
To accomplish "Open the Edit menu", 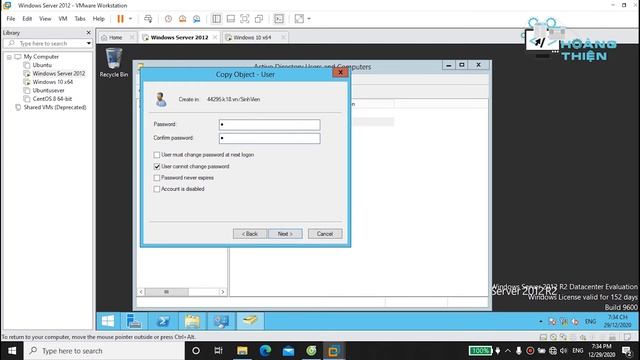I will (27, 19).
